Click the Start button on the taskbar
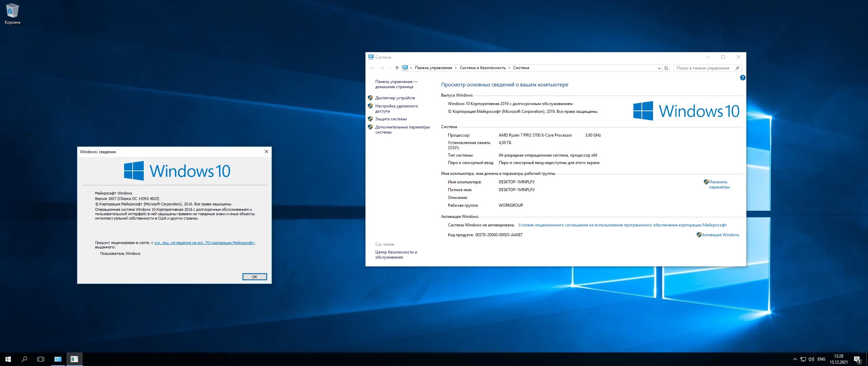The image size is (868, 366). pyautogui.click(x=8, y=359)
